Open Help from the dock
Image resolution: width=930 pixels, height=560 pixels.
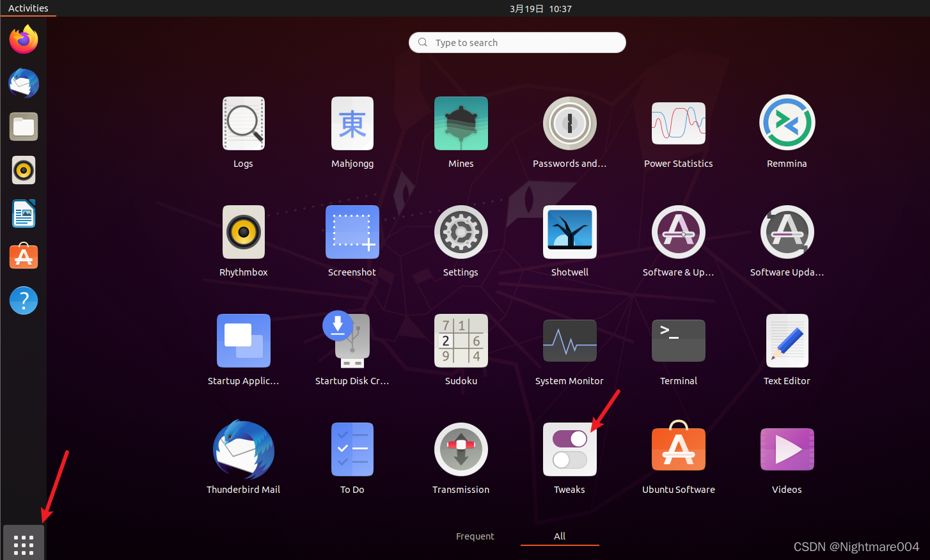[24, 300]
